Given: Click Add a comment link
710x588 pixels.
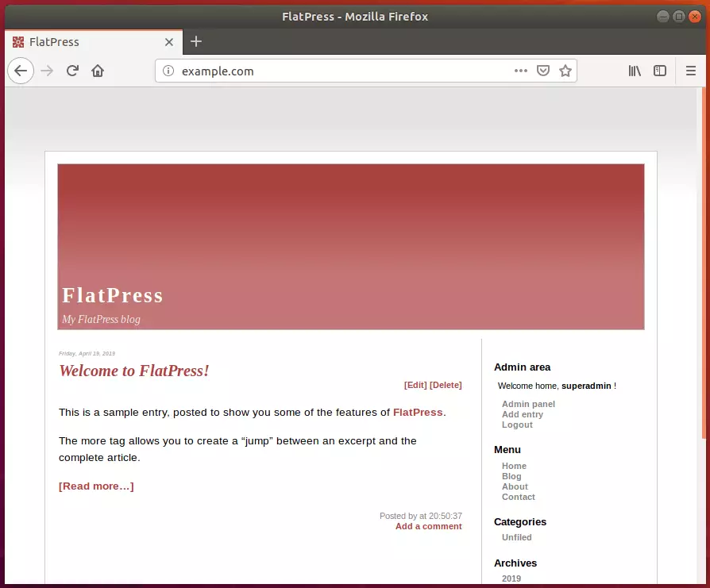Looking at the screenshot, I should coord(428,526).
